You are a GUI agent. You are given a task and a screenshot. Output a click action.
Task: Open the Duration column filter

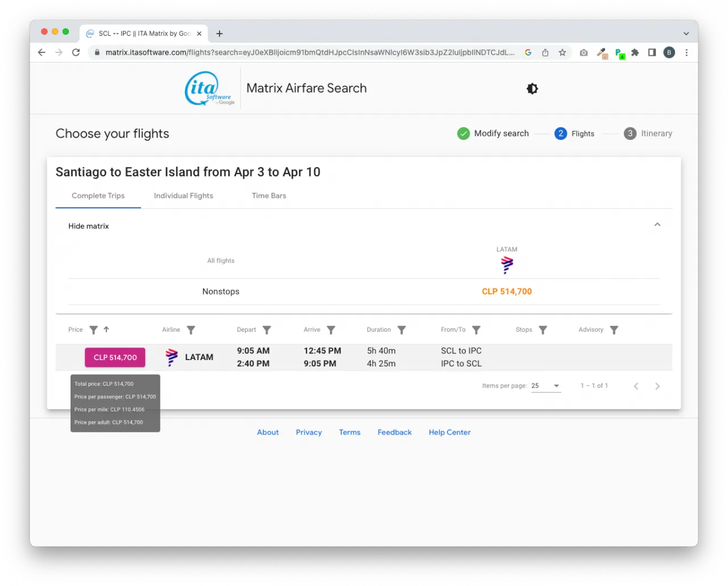click(402, 330)
